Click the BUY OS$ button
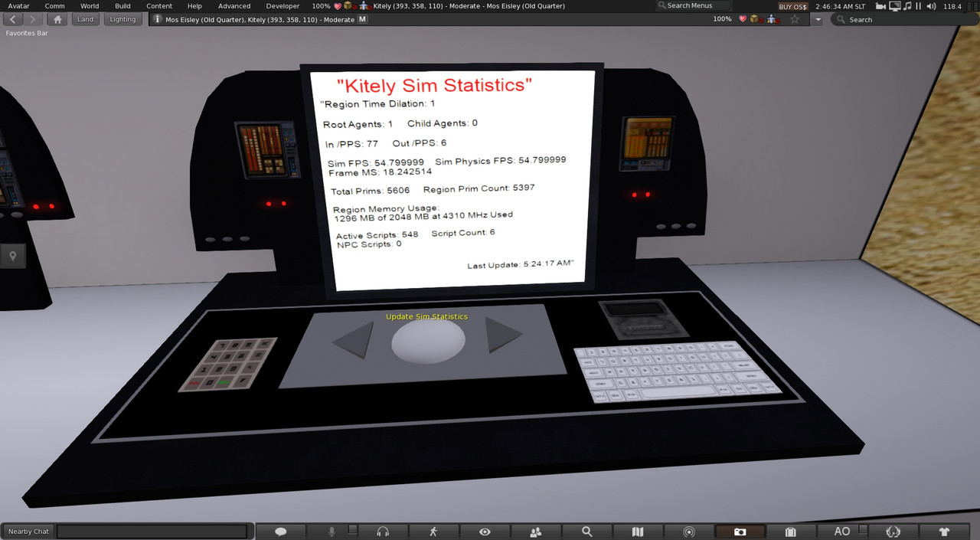Screen dimensions: 980x540 [792, 6]
